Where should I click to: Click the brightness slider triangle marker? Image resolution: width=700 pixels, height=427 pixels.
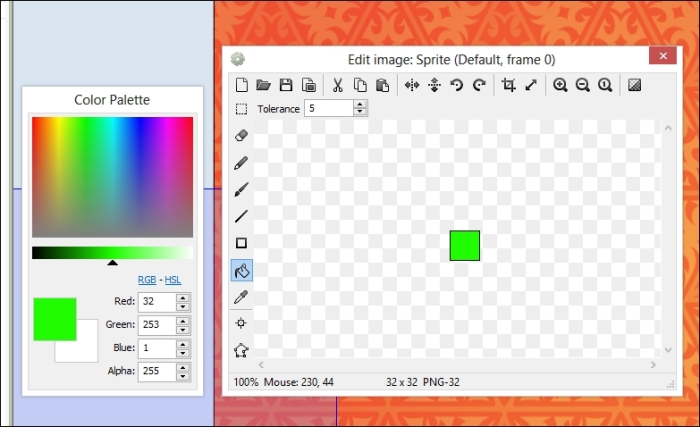pos(112,263)
